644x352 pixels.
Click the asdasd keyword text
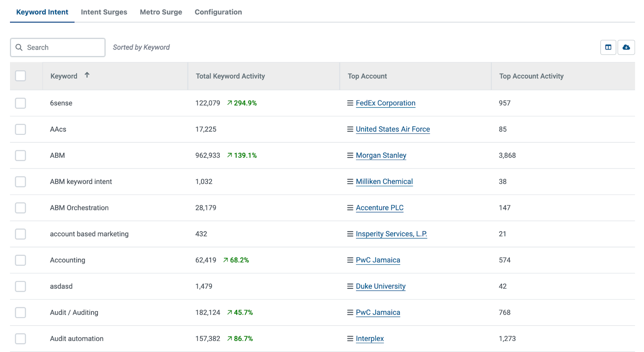(61, 286)
